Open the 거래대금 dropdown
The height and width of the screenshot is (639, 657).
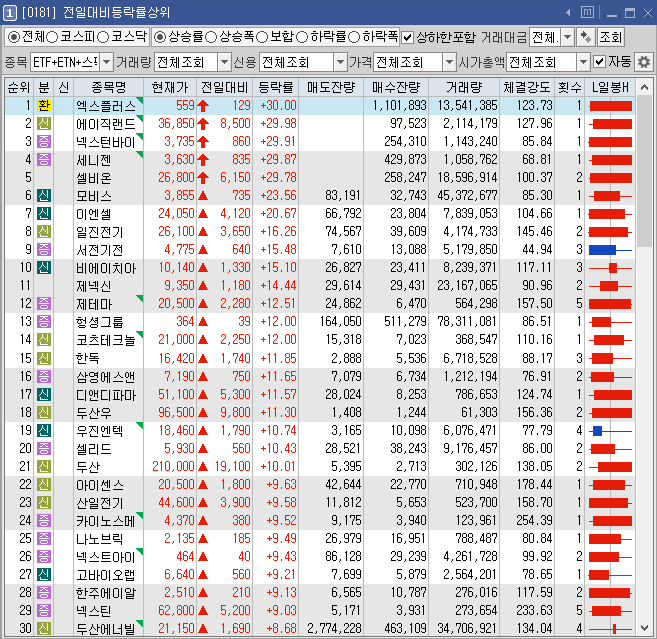(568, 37)
